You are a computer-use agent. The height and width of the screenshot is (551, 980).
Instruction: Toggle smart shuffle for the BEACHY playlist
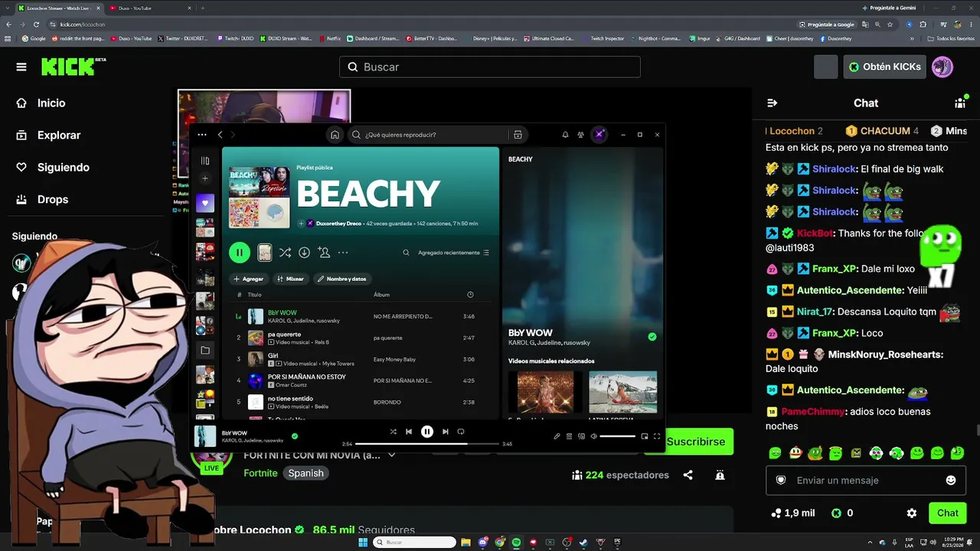pyautogui.click(x=285, y=253)
